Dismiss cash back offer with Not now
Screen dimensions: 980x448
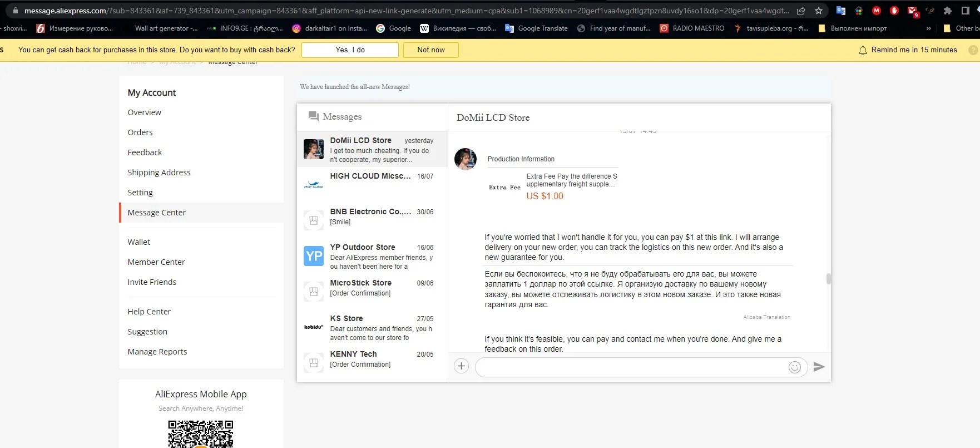pos(431,50)
